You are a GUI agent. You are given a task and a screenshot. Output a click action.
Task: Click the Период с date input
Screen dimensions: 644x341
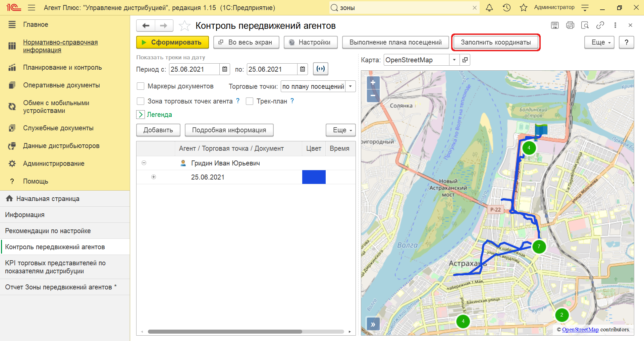[x=194, y=69]
